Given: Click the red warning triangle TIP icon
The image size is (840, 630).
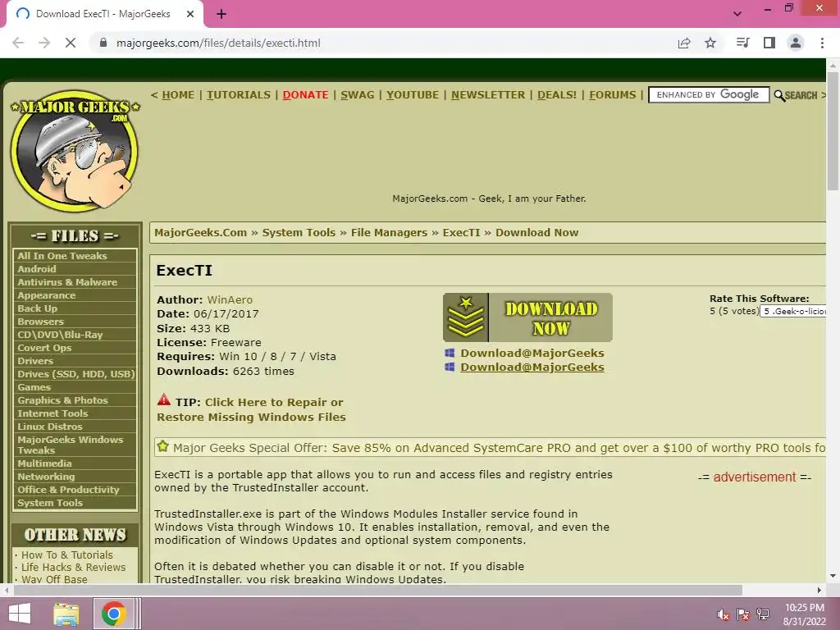Looking at the screenshot, I should click(164, 399).
